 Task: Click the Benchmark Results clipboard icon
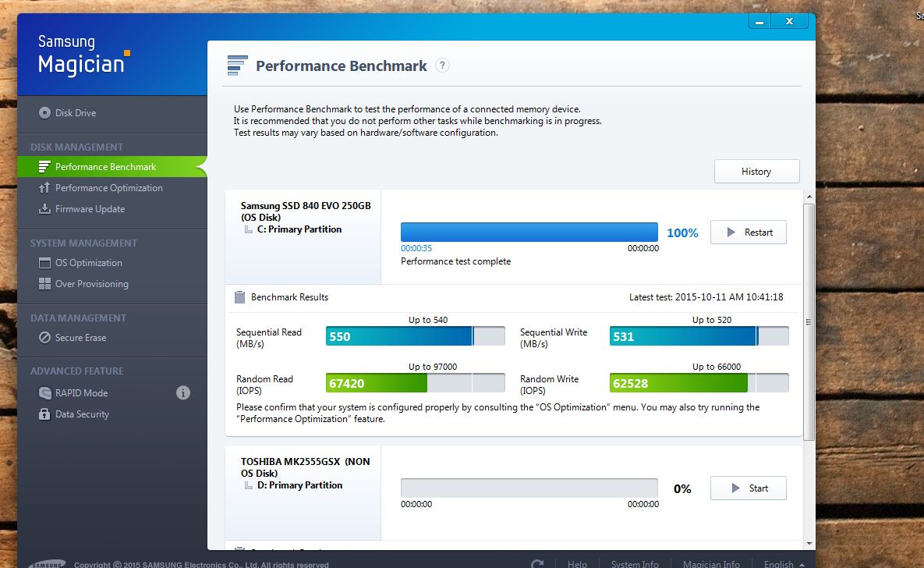[x=240, y=297]
